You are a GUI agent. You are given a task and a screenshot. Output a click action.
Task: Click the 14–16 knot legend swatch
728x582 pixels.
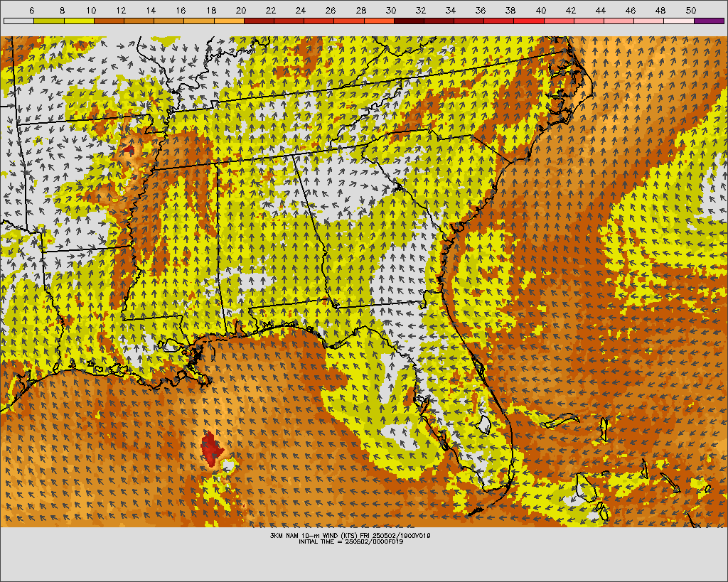tap(169, 21)
